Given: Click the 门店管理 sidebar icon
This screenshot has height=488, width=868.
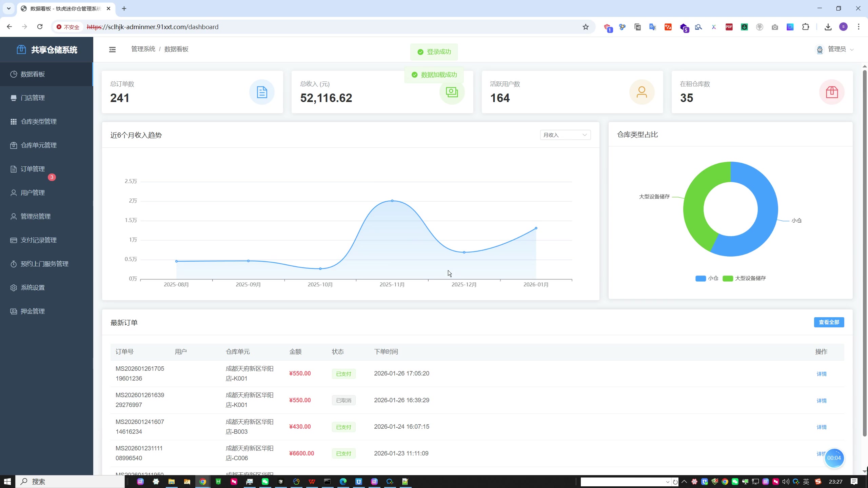Looking at the screenshot, I should coord(14,98).
